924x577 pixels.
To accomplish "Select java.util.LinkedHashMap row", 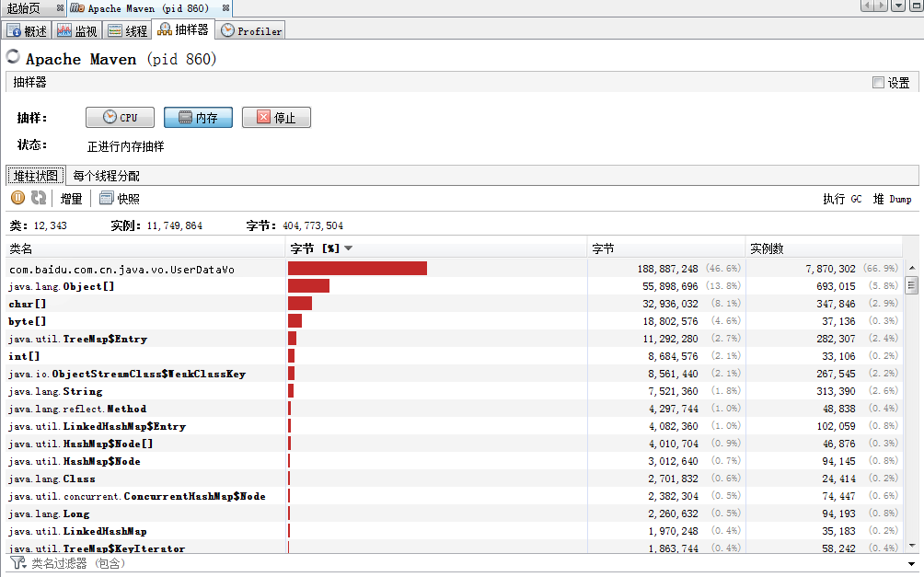I will pos(454,531).
